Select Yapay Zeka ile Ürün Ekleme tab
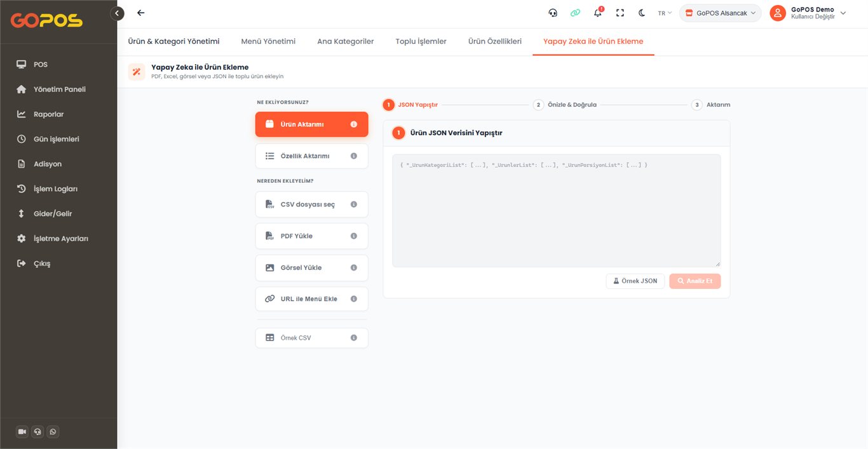Screen dimensions: 868x449 pos(593,41)
